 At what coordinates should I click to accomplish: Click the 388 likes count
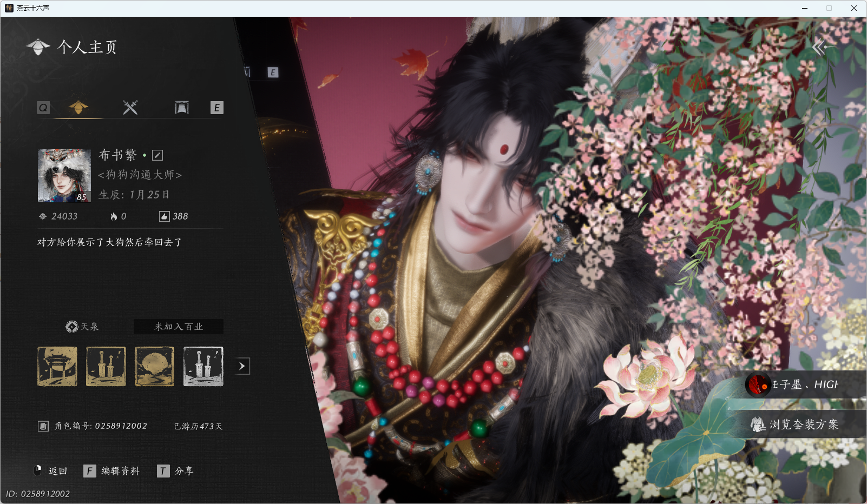coord(180,216)
